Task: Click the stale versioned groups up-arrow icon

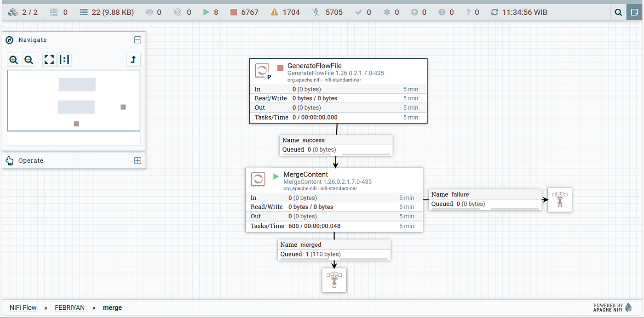Action: click(414, 12)
